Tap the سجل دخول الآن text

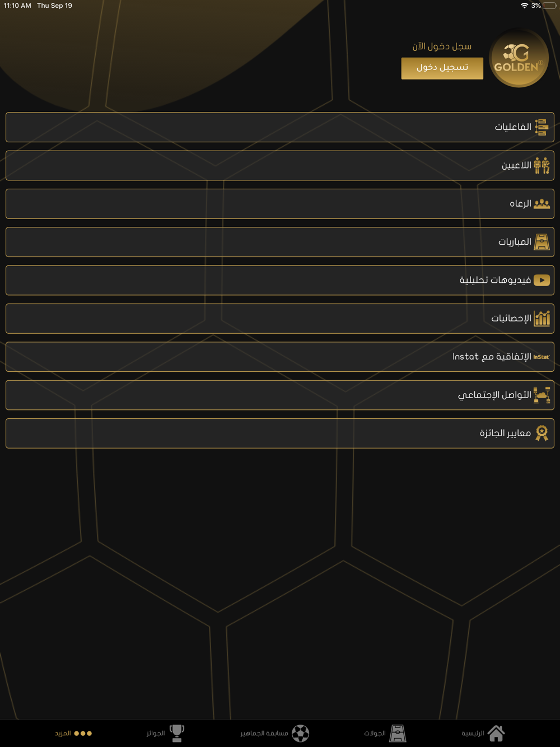click(x=442, y=46)
